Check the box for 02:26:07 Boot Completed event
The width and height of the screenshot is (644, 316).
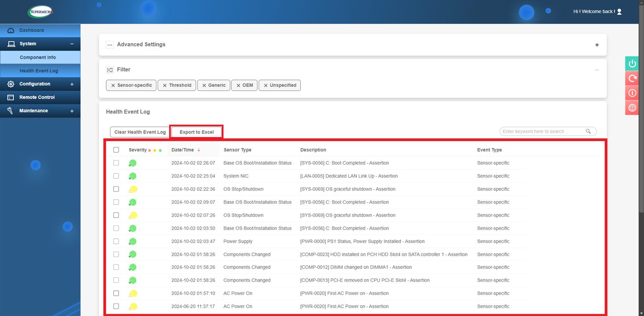(116, 163)
